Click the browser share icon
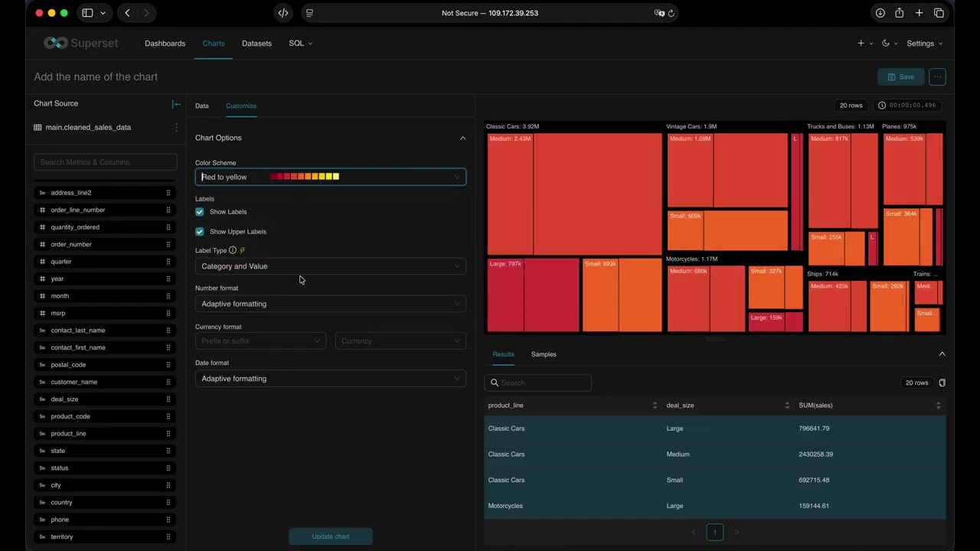980x551 pixels. pyautogui.click(x=900, y=13)
